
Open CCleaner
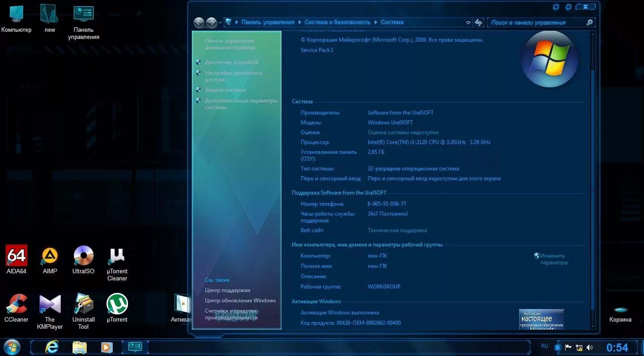17,304
